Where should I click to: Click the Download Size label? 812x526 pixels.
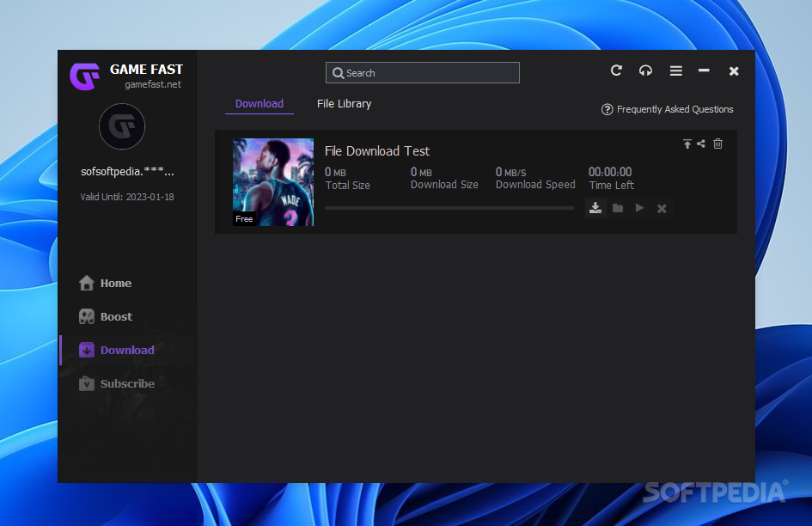(444, 185)
